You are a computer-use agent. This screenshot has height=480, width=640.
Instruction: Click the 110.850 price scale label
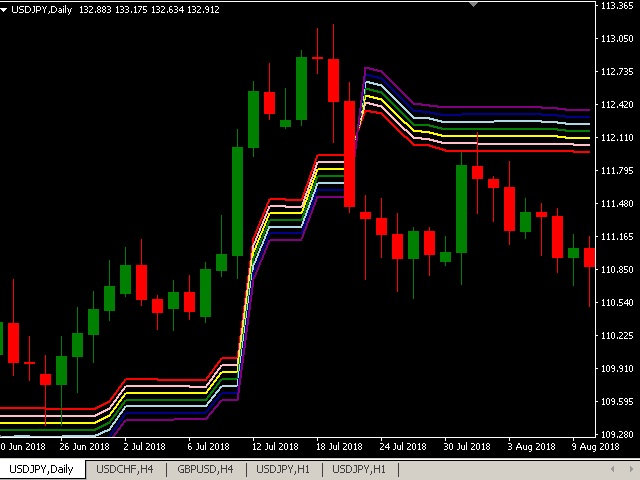[617, 269]
